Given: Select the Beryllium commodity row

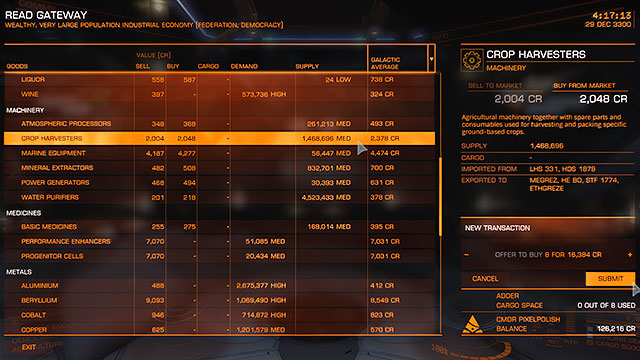Looking at the screenshot, I should click(220, 300).
